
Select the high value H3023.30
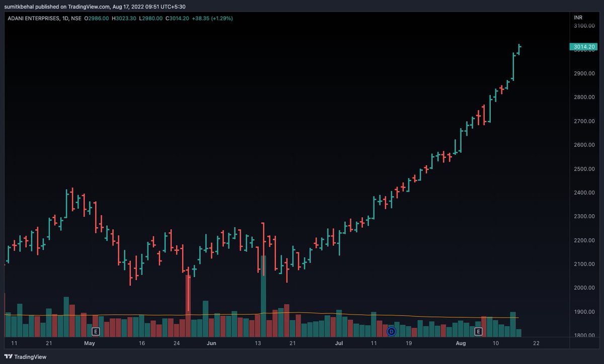tap(124, 18)
